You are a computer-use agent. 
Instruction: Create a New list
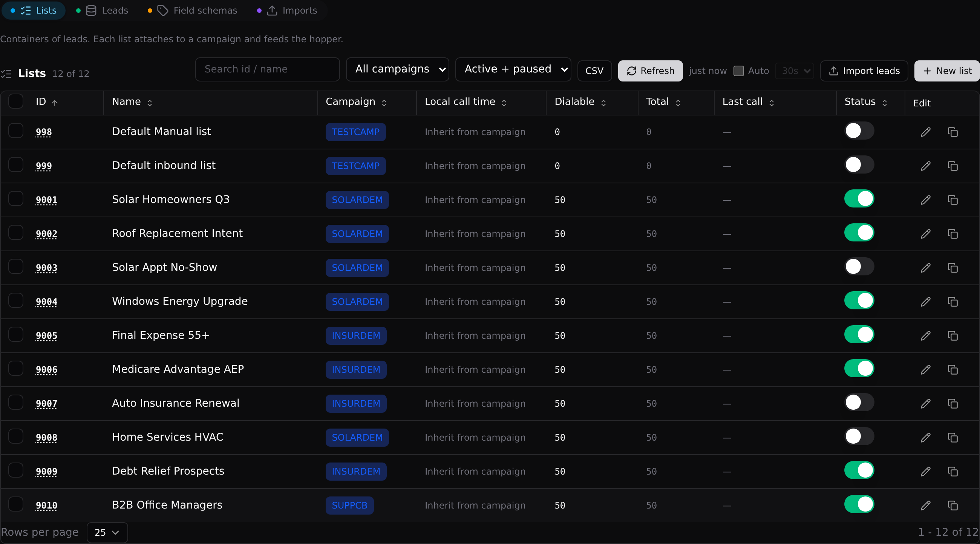coord(947,71)
